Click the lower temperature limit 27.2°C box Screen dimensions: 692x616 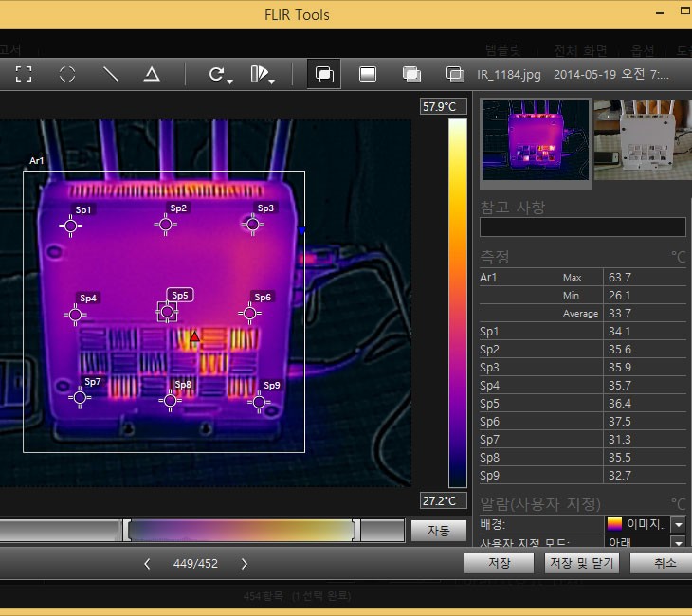(443, 500)
